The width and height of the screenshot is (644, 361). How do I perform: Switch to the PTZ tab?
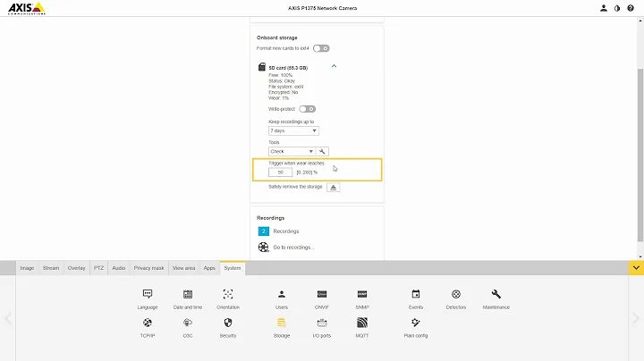click(98, 268)
